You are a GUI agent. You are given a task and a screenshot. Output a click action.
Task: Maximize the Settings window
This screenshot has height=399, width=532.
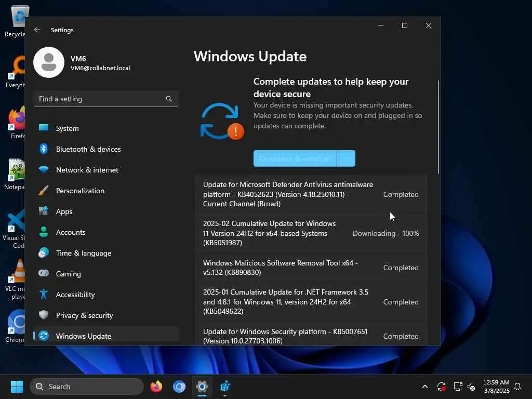[404, 25]
